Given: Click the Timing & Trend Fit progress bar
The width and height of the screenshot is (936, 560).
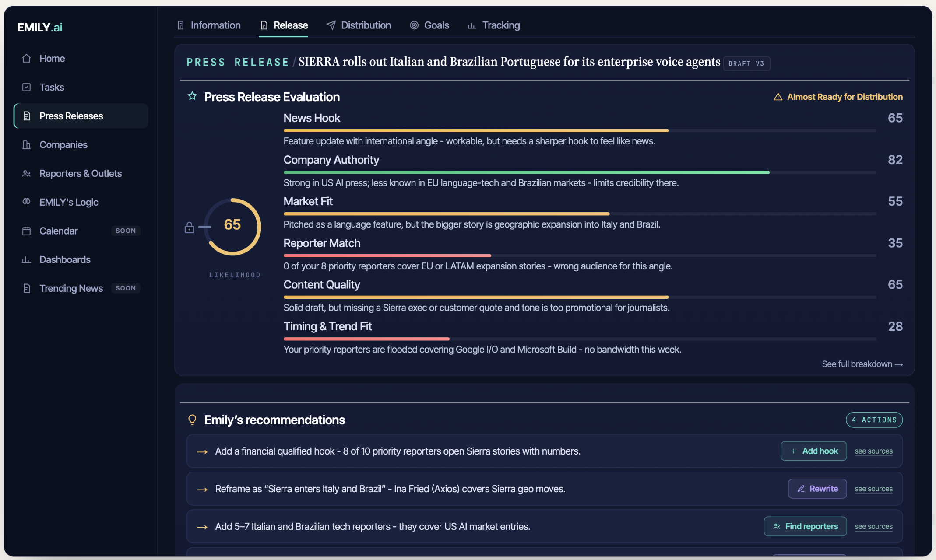Looking at the screenshot, I should 580,339.
